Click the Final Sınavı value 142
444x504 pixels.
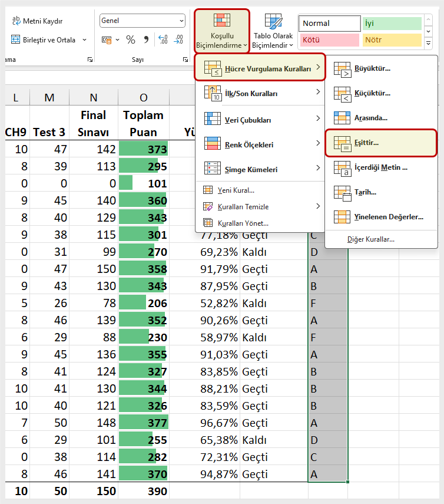(94, 149)
